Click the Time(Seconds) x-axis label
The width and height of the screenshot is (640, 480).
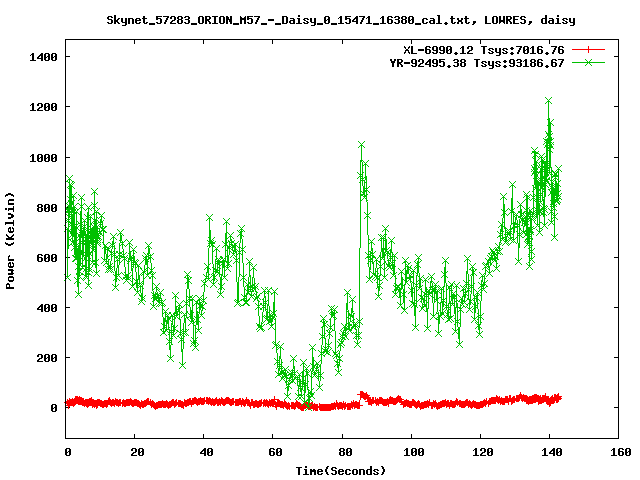pyautogui.click(x=340, y=471)
